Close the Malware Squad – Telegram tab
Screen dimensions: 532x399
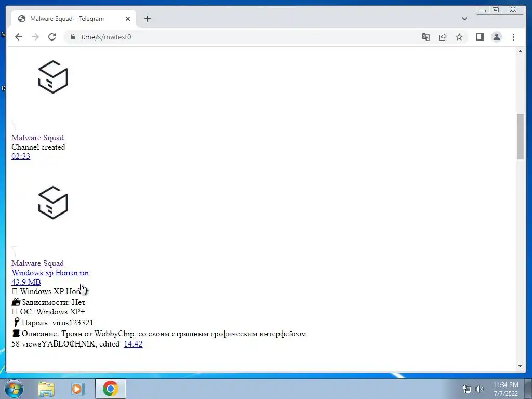pos(128,19)
